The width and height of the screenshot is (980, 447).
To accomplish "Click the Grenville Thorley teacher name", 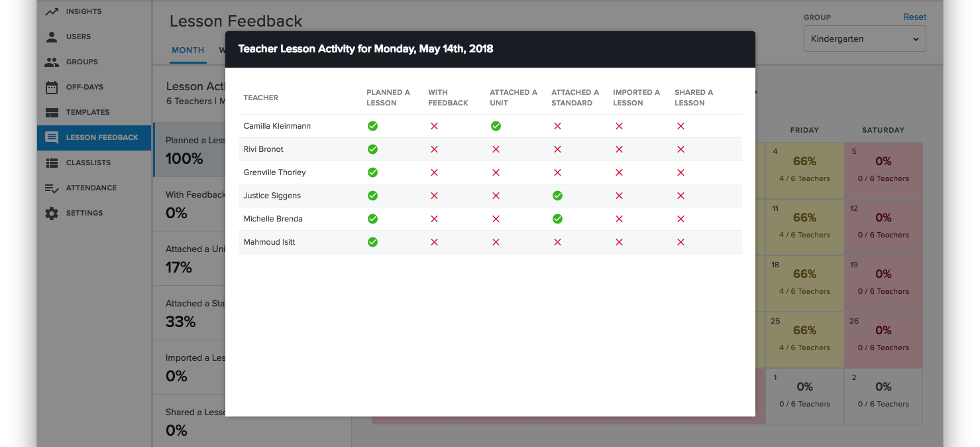I will coord(274,172).
